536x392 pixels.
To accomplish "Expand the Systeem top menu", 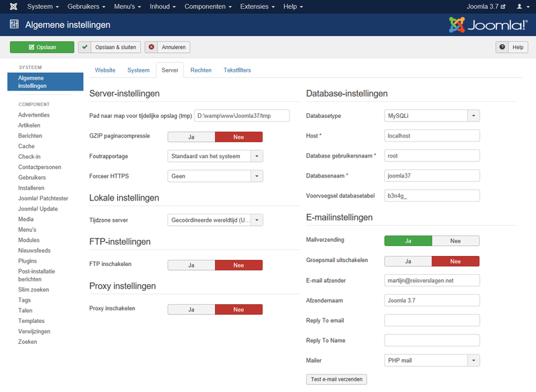I will click(43, 7).
